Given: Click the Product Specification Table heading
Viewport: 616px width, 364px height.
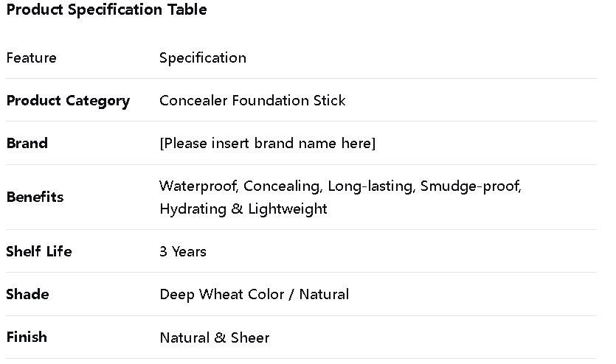Looking at the screenshot, I should click(107, 10).
